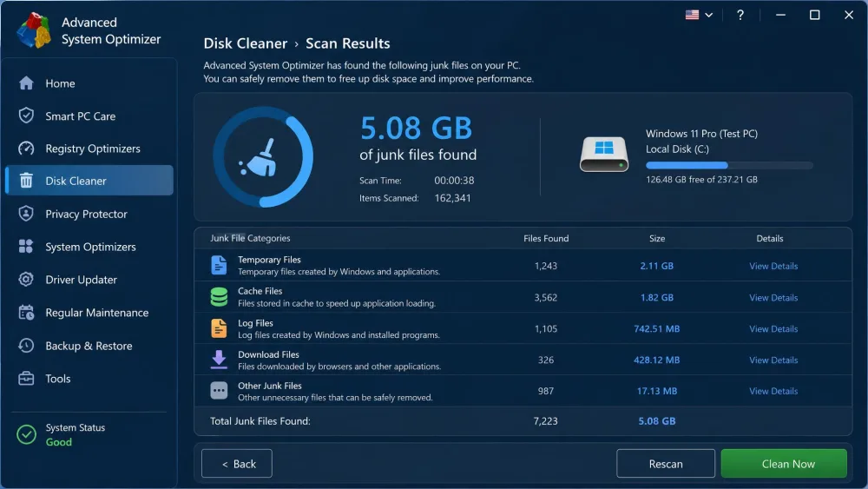The image size is (868, 489).
Task: Click the large 5.08 GB heading
Action: pyautogui.click(x=417, y=128)
